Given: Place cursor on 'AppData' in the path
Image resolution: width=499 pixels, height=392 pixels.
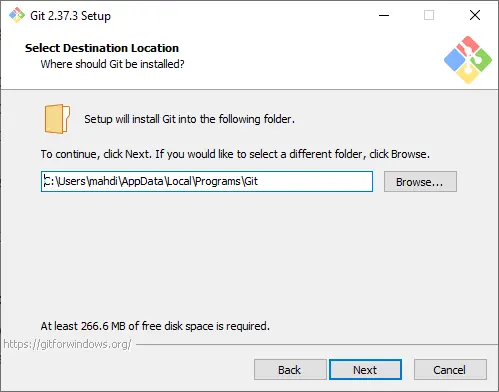Looking at the screenshot, I should pyautogui.click(x=142, y=181).
